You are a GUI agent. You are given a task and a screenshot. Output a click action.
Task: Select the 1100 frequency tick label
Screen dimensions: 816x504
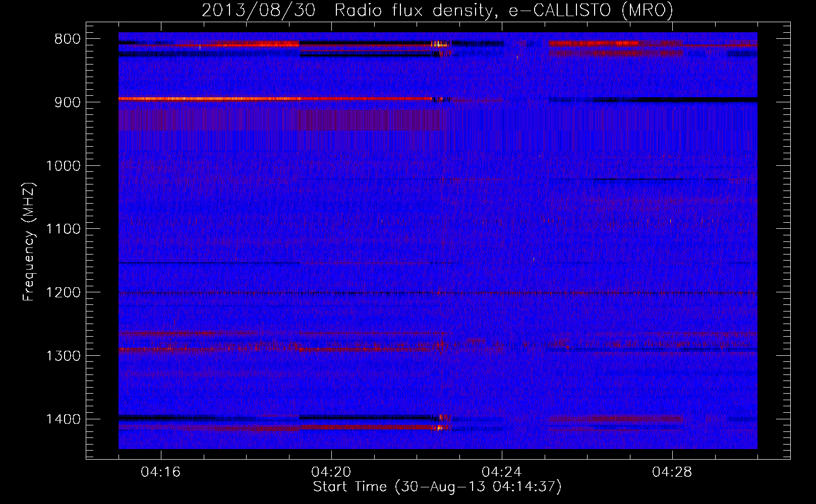(63, 229)
